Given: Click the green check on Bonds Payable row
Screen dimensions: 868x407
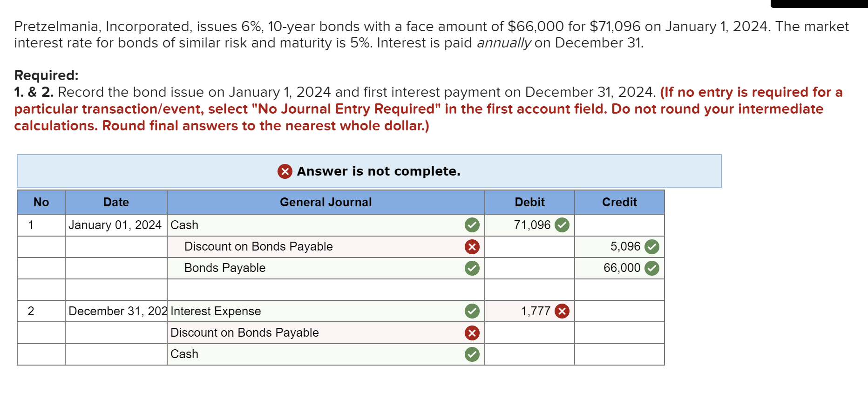Looking at the screenshot, I should (x=472, y=268).
